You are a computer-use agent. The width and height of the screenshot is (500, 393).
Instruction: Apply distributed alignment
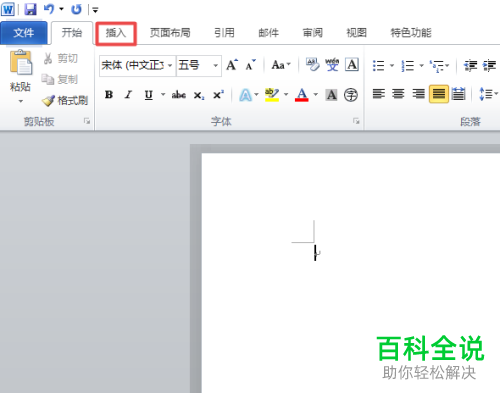pos(459,94)
